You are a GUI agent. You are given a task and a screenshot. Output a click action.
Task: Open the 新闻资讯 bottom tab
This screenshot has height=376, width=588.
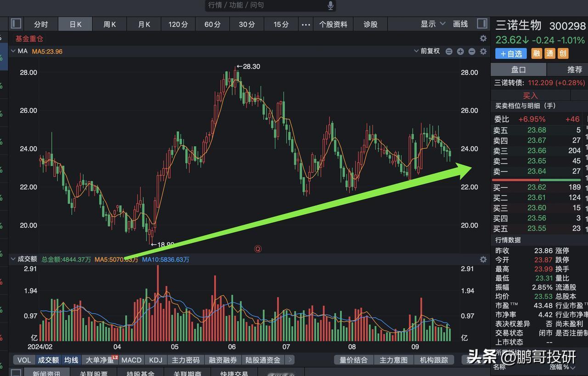(x=47, y=373)
